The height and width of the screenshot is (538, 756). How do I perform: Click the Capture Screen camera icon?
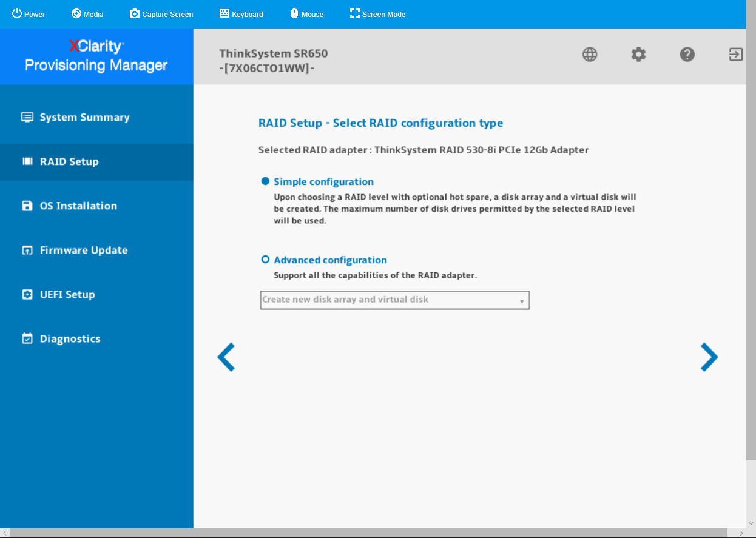pyautogui.click(x=135, y=13)
